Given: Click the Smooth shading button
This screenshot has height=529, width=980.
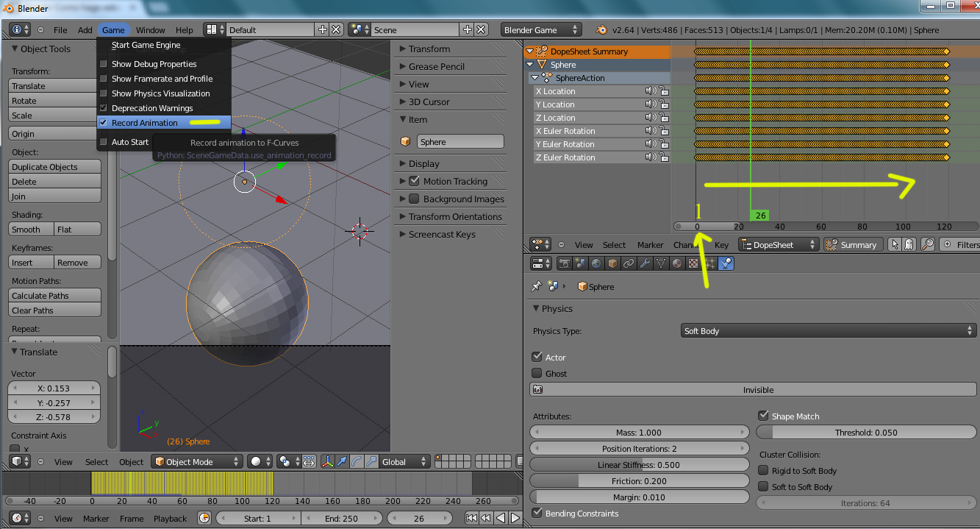Looking at the screenshot, I should click(32, 230).
